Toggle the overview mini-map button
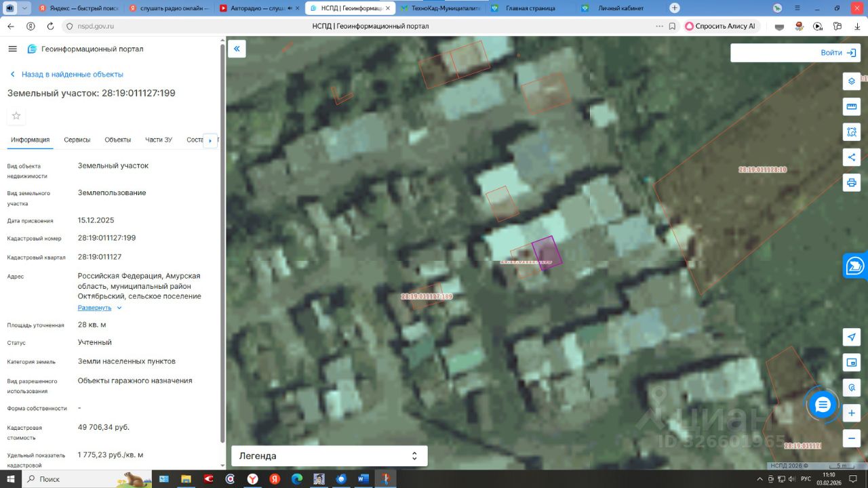The image size is (868, 488). (x=851, y=363)
